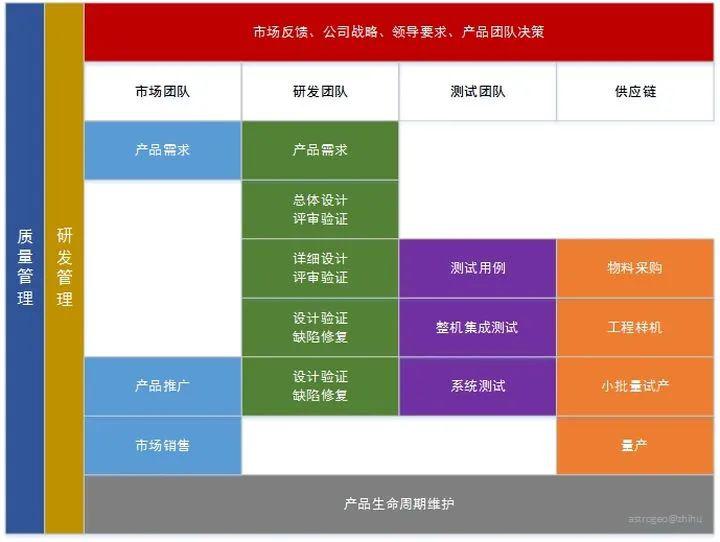Click the green 设计验证 box beside 整机集成测试

320,327
